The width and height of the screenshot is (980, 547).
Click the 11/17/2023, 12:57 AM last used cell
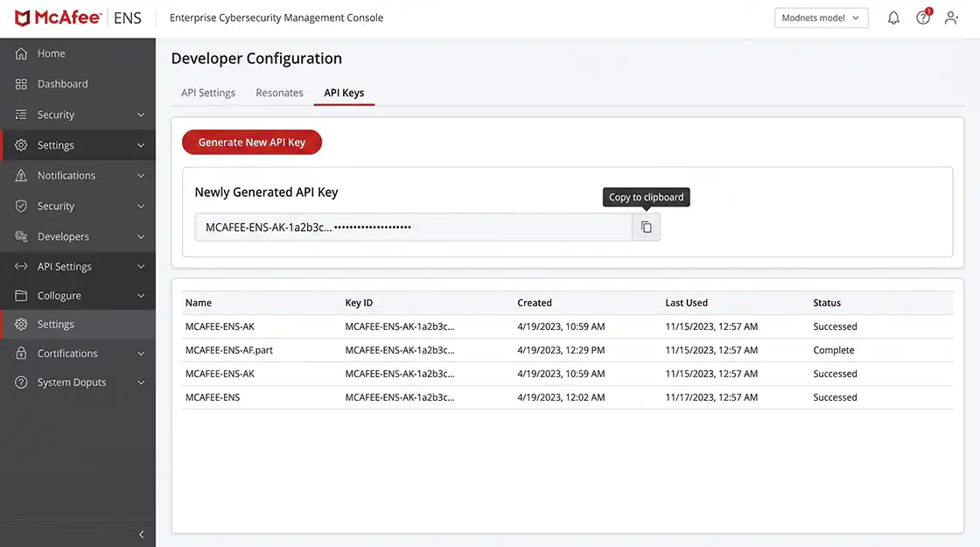(711, 397)
